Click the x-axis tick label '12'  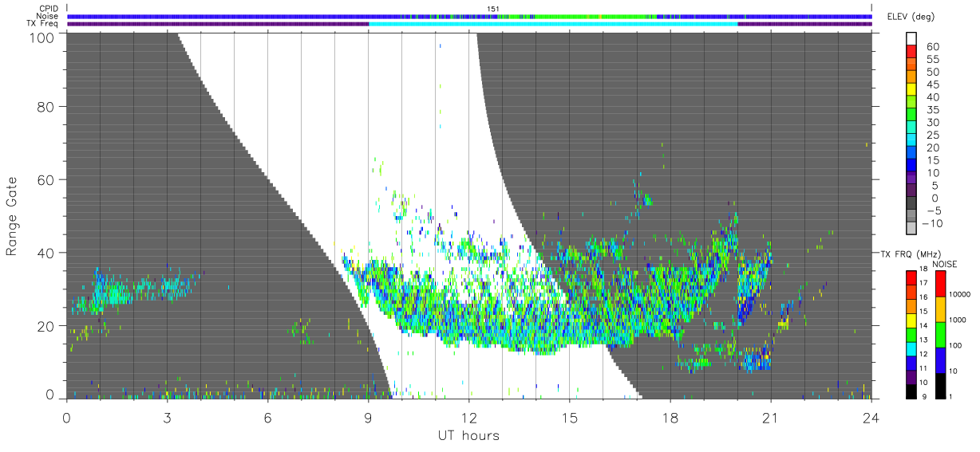[x=468, y=417]
